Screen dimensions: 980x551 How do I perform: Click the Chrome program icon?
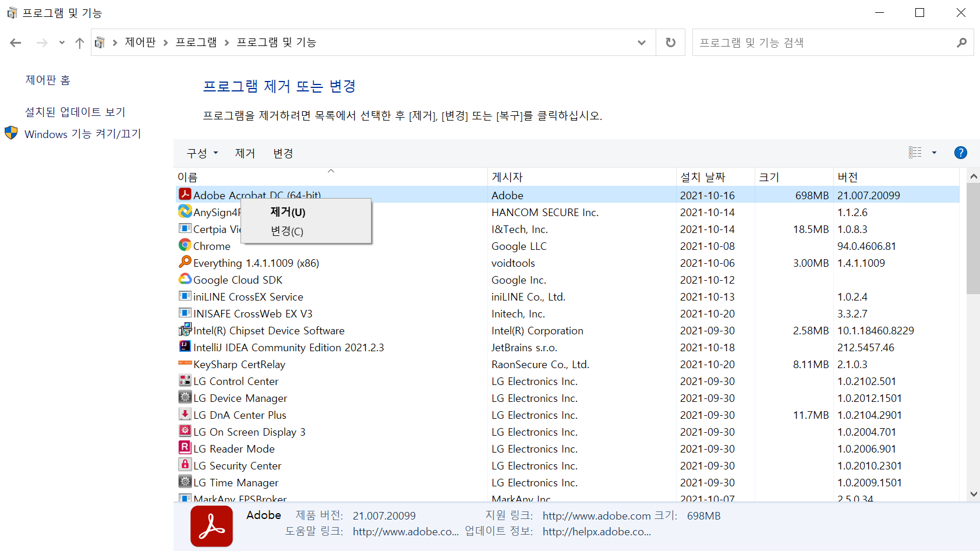[x=185, y=245]
